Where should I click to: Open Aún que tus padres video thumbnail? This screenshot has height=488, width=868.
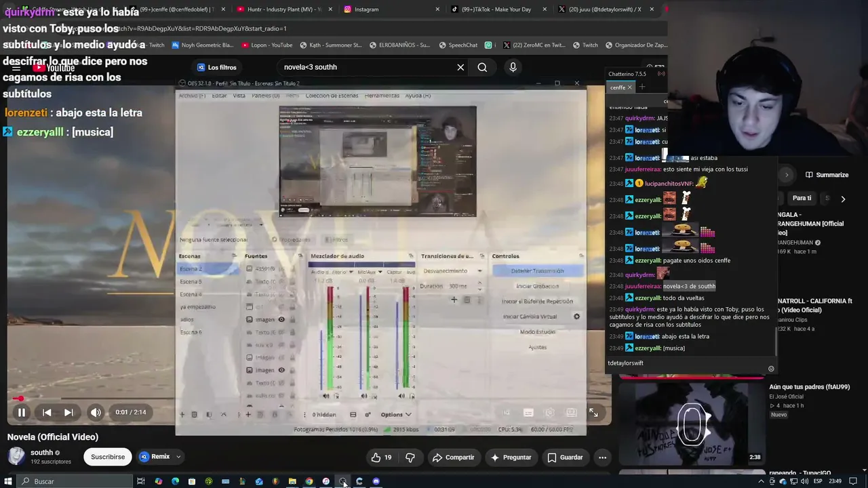point(691,424)
